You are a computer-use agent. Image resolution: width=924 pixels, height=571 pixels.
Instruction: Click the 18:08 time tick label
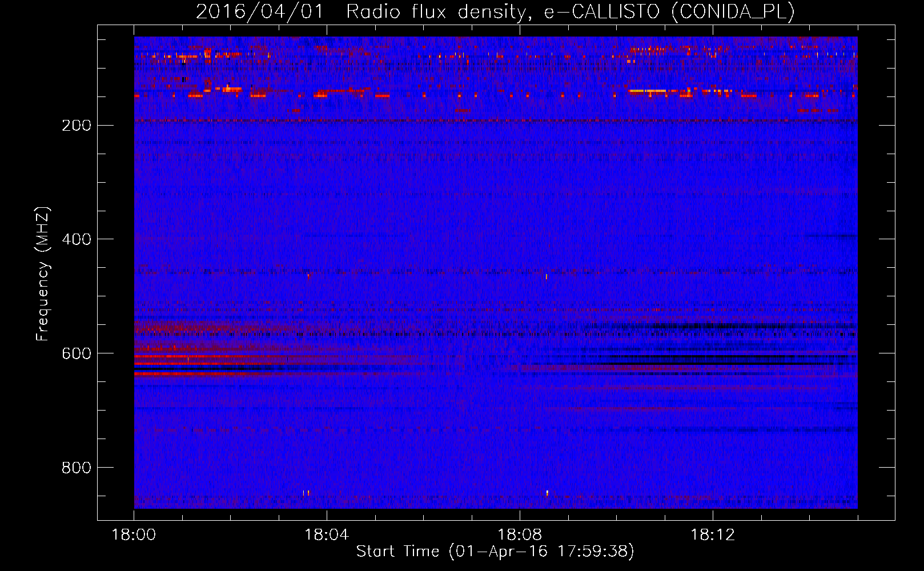(520, 535)
